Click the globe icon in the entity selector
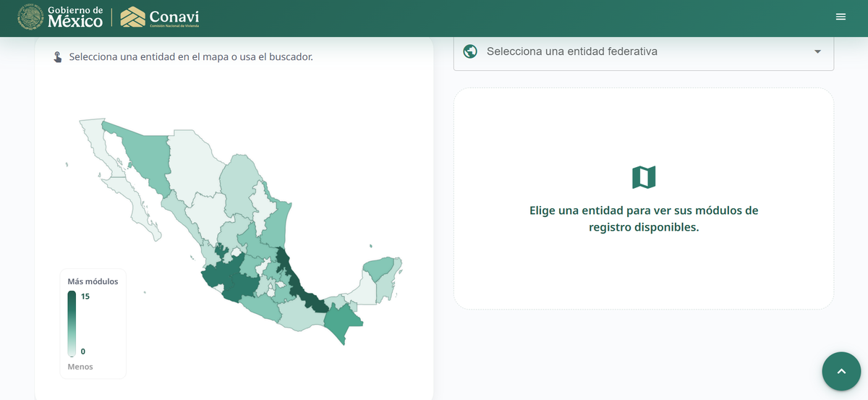 pos(470,51)
